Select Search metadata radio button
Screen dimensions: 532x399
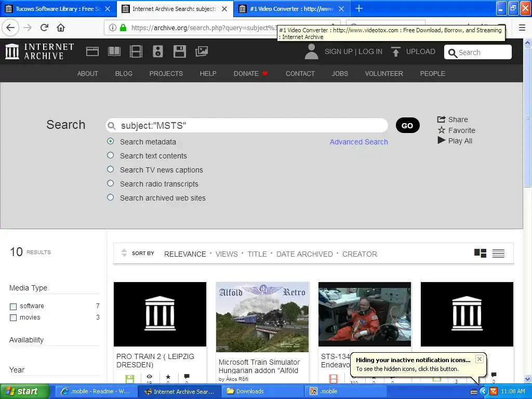pyautogui.click(x=110, y=141)
